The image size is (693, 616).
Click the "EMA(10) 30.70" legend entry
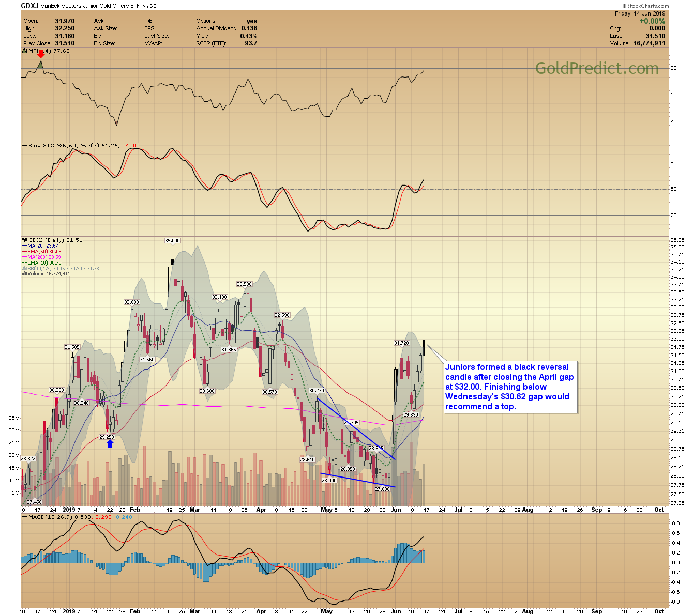[44, 263]
